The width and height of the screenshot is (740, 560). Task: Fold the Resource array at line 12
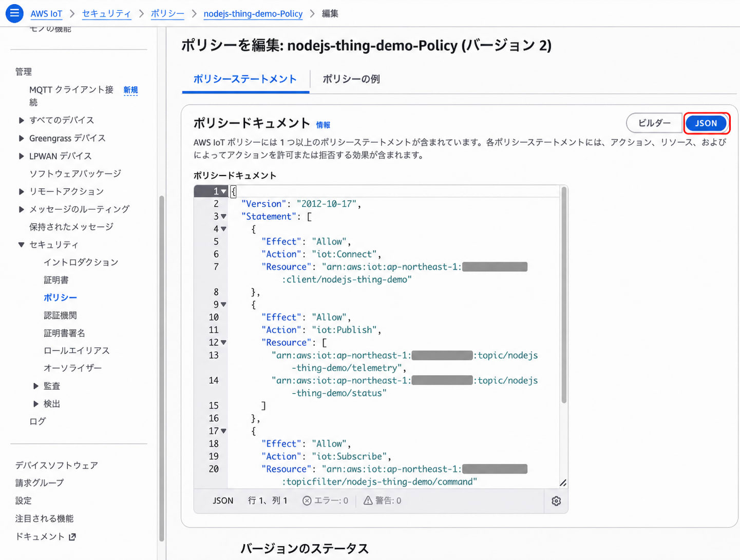(x=223, y=343)
